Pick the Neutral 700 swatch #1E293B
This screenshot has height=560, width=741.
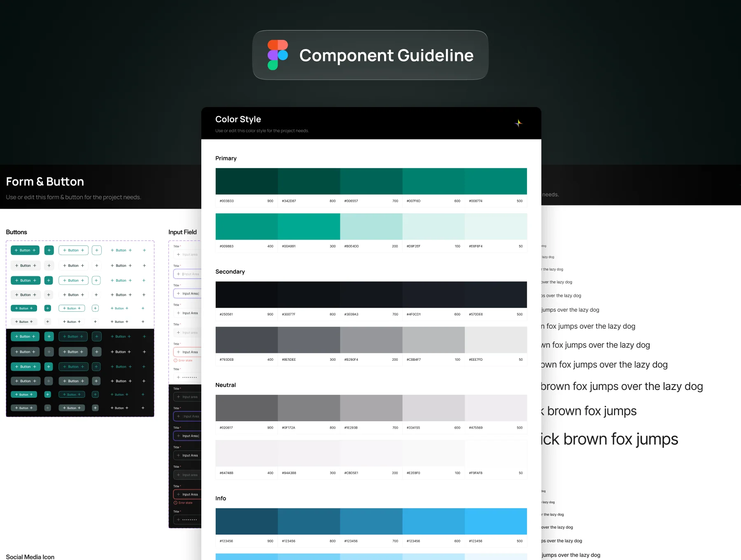coord(371,408)
